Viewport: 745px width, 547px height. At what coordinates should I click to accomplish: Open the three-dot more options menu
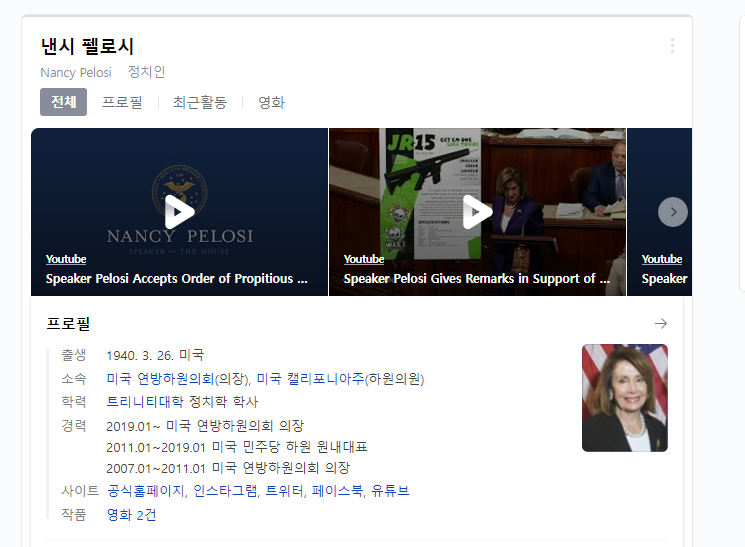672,46
